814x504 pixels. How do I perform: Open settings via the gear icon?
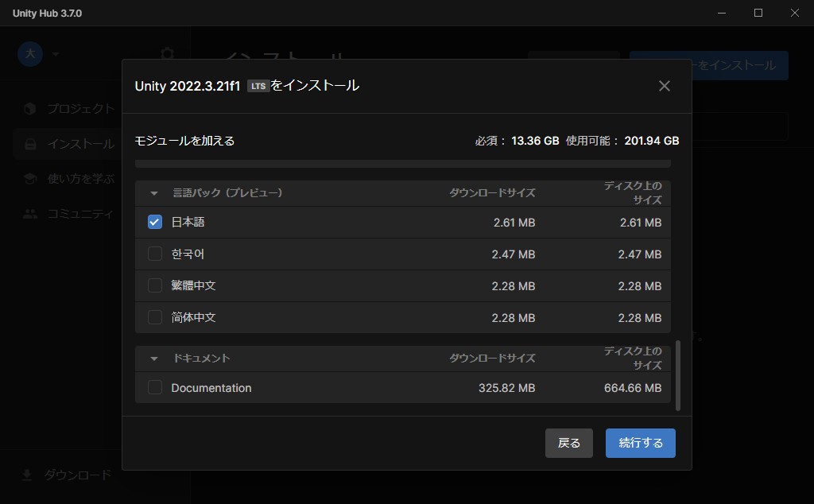(x=167, y=54)
